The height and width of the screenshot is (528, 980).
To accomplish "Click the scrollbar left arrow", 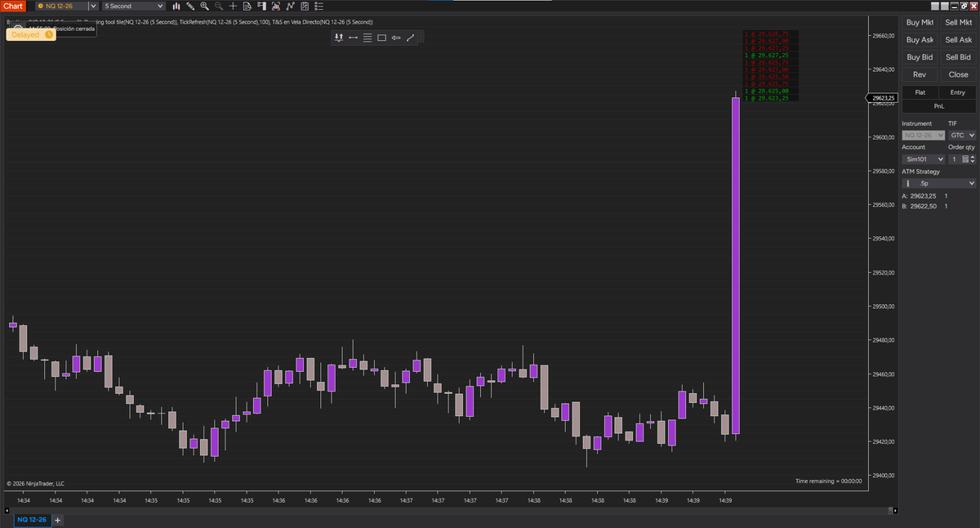I will pos(5,510).
